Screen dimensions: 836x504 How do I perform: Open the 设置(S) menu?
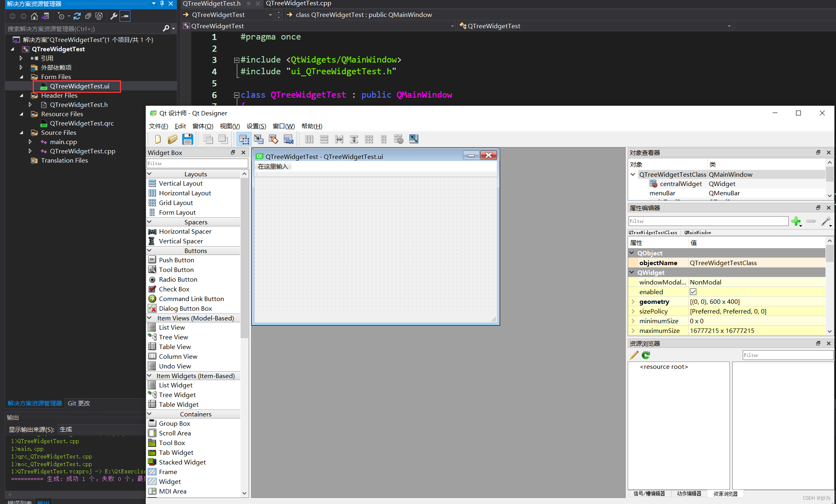(x=256, y=126)
